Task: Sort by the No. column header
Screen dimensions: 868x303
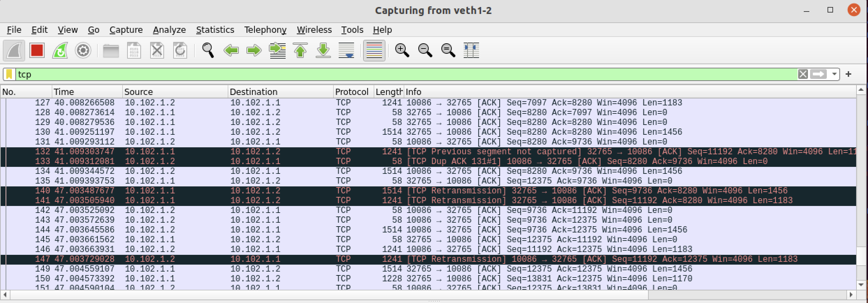Action: [x=26, y=92]
